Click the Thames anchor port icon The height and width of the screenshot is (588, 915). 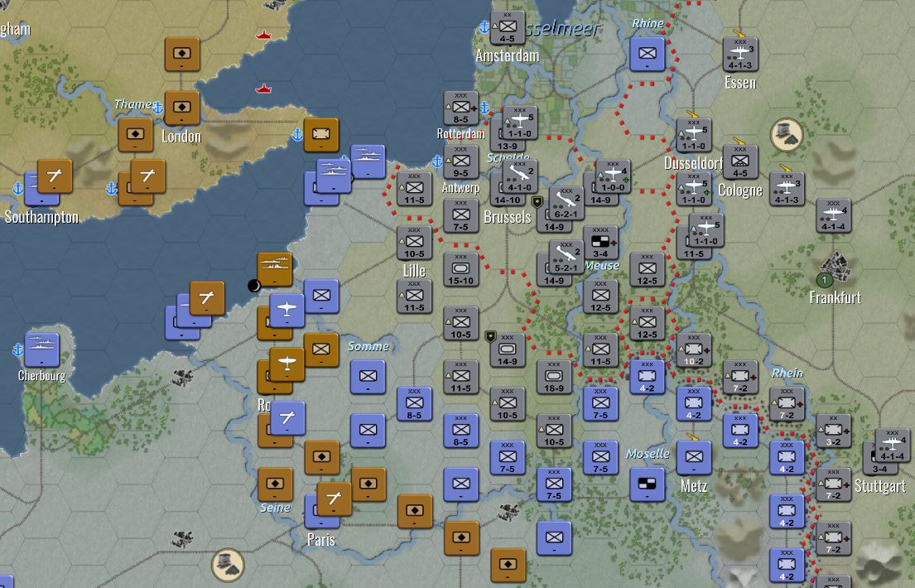click(157, 108)
